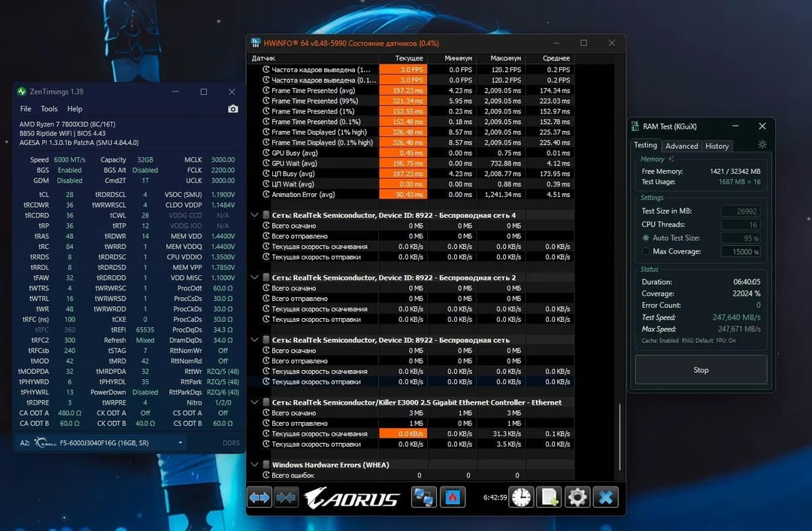This screenshot has height=531, width=812.
Task: Collapse the Killer E3000 Ethernet sensor group
Action: (254, 402)
